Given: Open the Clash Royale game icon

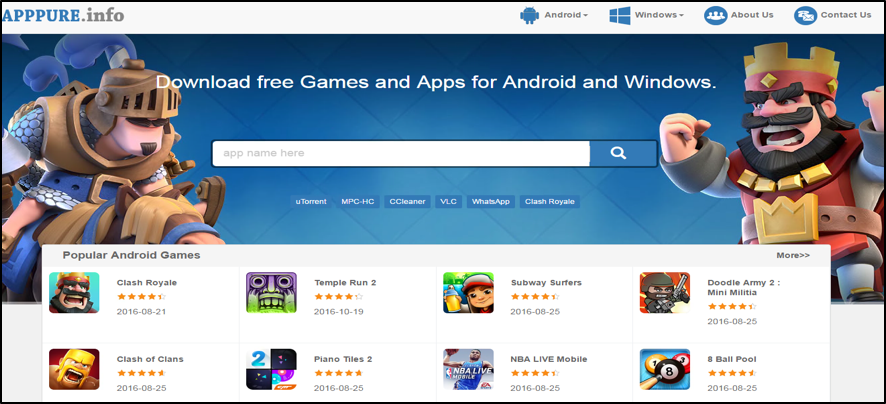Looking at the screenshot, I should (x=74, y=293).
